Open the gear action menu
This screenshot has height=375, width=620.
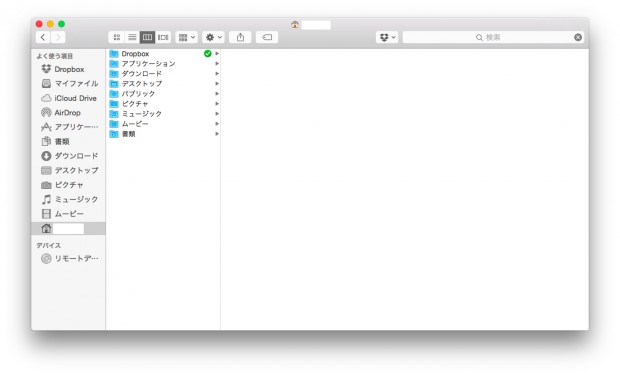[x=214, y=37]
